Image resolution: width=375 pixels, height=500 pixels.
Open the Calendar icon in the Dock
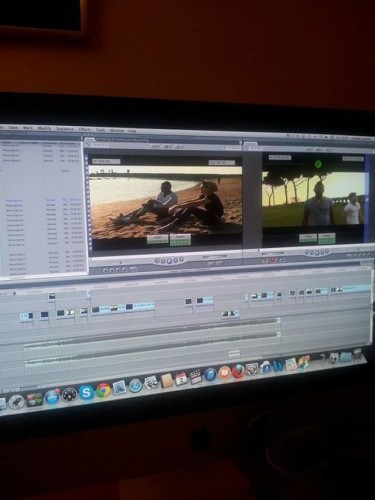tap(181, 379)
